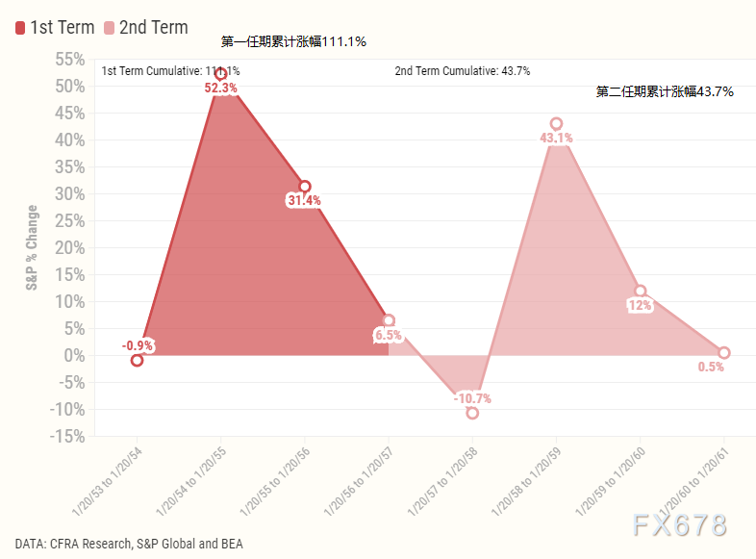Click the S&P % Change axis title
The height and width of the screenshot is (559, 756).
tap(33, 248)
